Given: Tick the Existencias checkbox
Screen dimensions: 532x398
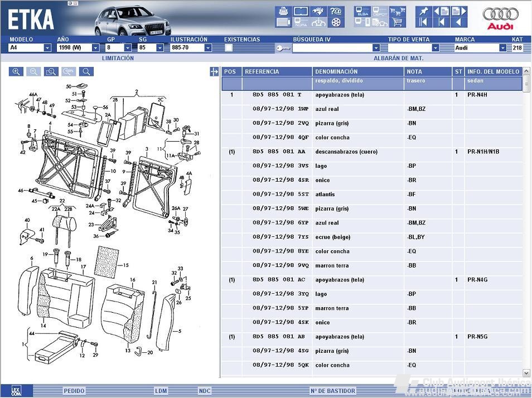Looking at the screenshot, I should click(x=229, y=48).
